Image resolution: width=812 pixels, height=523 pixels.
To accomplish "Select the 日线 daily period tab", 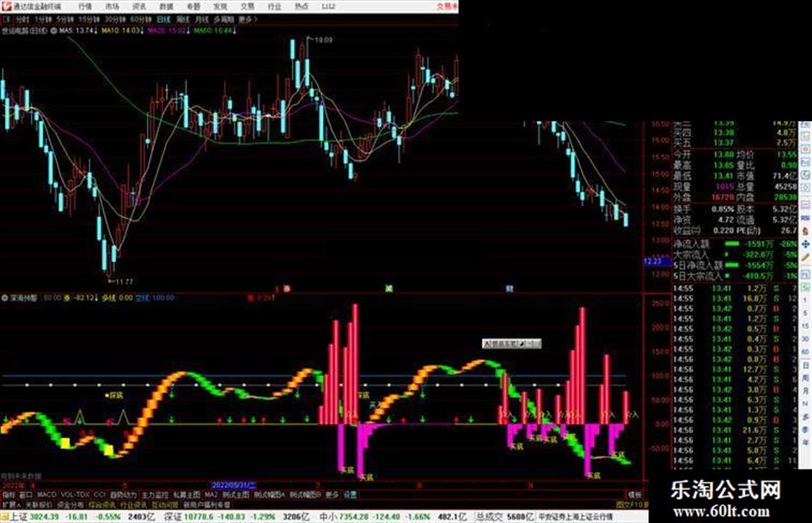I will pyautogui.click(x=163, y=19).
